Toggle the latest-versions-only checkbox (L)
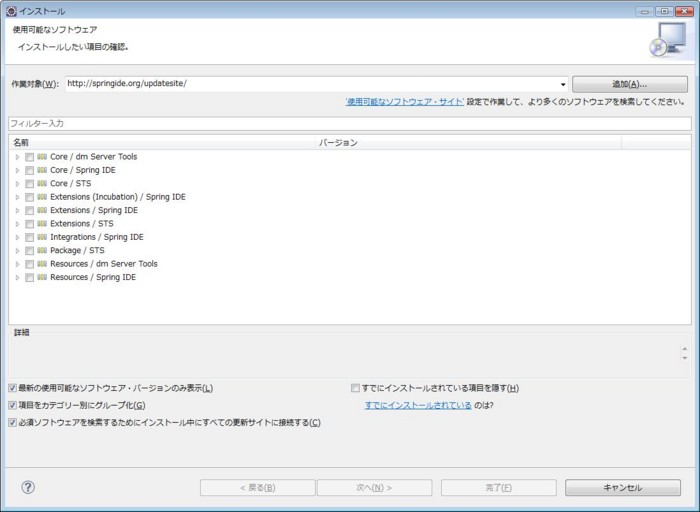Screen dimensions: 700x512 point(12,388)
